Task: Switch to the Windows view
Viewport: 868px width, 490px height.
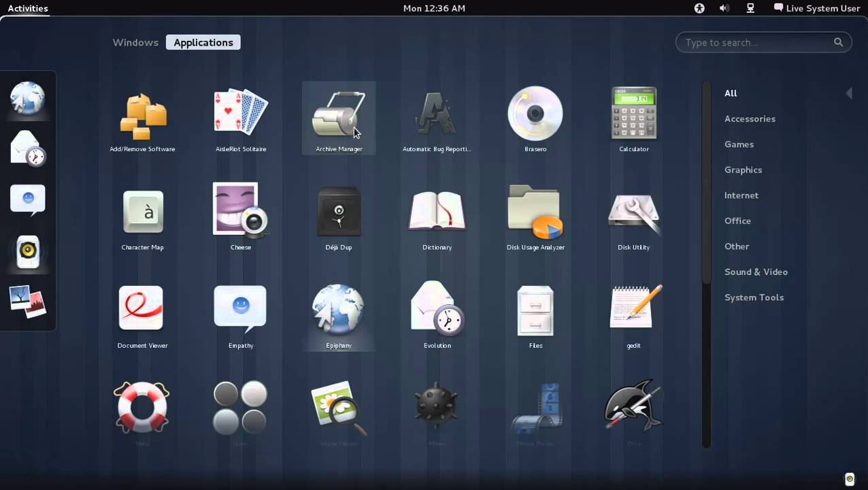Action: coord(135,42)
